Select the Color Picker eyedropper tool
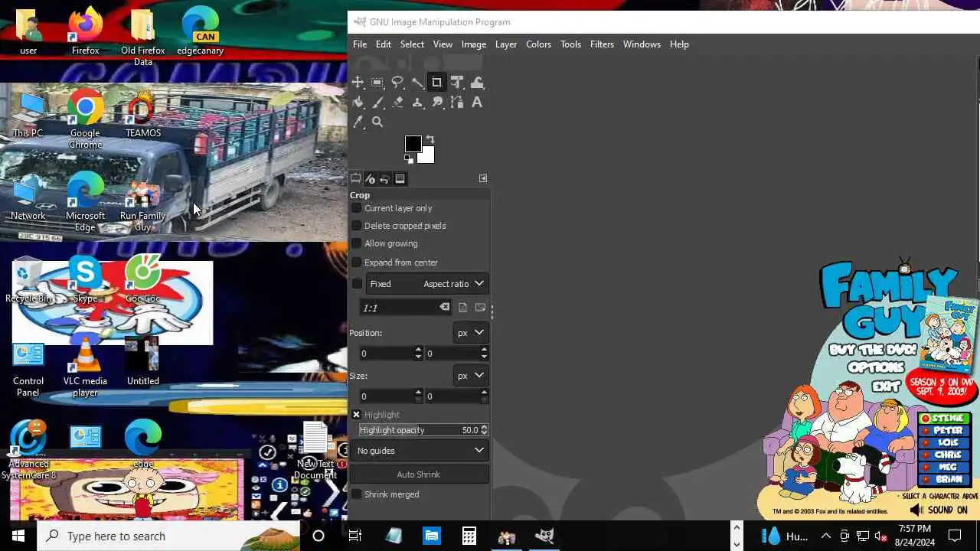 tap(358, 122)
